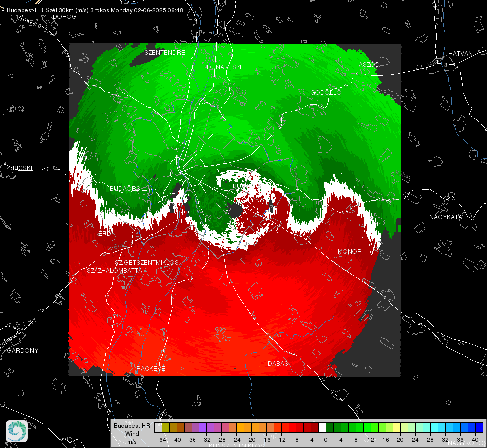Click the 0 value on the legend scale

pos(325,440)
